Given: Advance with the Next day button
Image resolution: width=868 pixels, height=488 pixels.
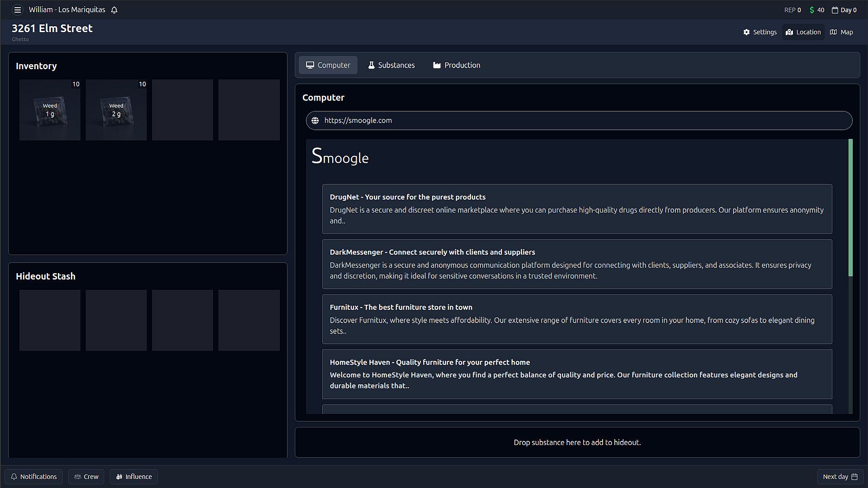Looking at the screenshot, I should coord(840,477).
